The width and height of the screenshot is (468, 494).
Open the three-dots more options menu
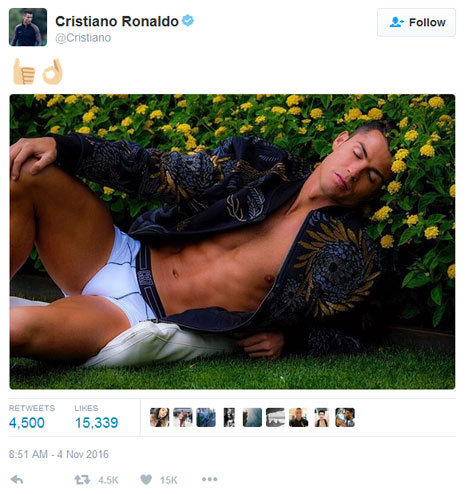pos(210,479)
